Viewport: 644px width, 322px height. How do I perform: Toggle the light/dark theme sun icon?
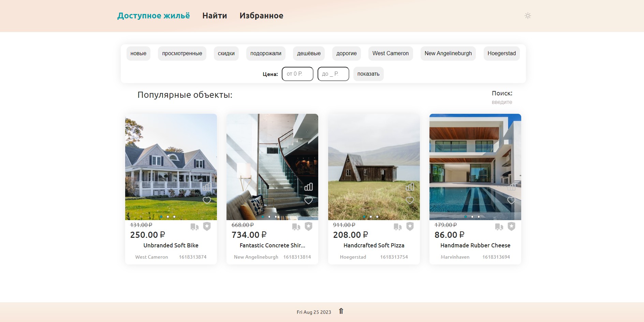[528, 16]
